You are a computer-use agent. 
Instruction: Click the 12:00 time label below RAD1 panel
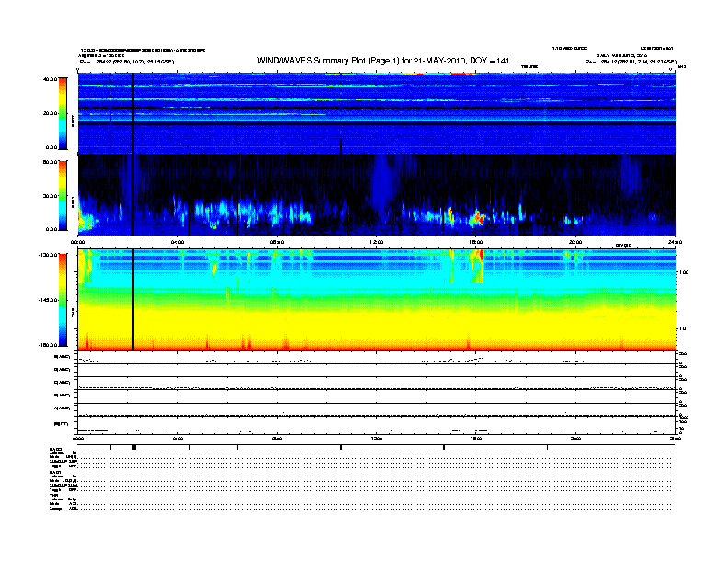376,242
